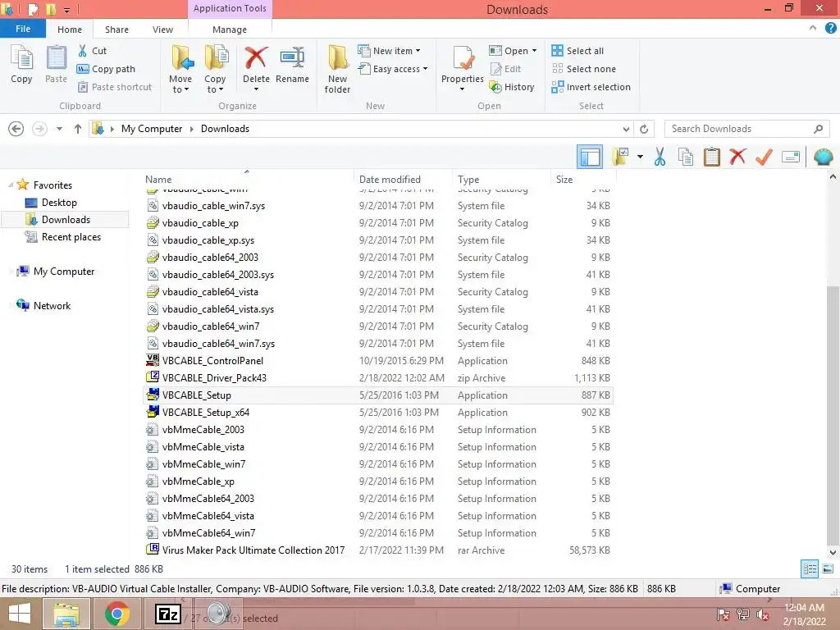Create a New folder from the ribbon
Image resolution: width=840 pixels, height=630 pixels.
click(337, 70)
